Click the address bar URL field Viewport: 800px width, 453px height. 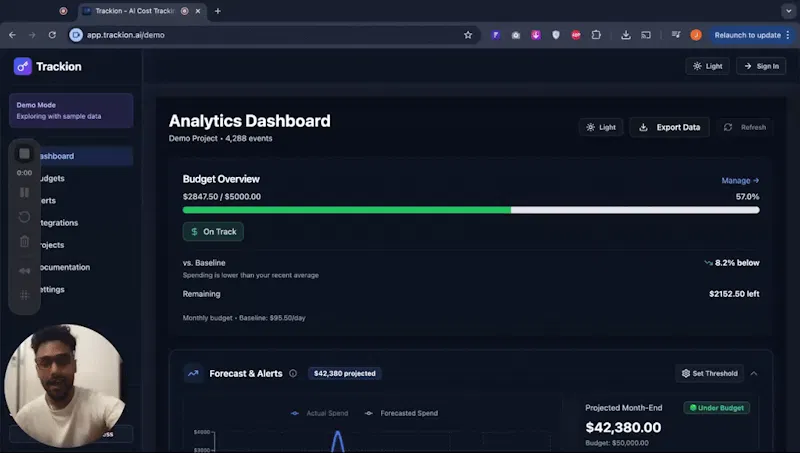pyautogui.click(x=273, y=35)
